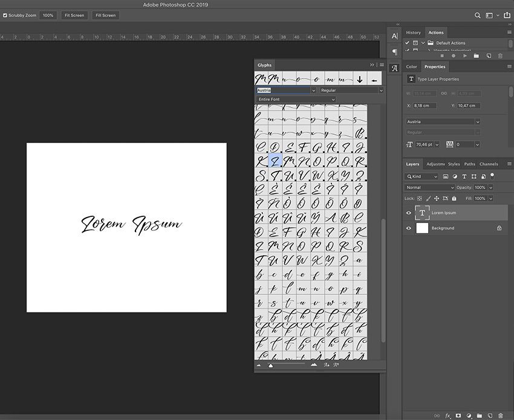Image resolution: width=514 pixels, height=420 pixels.
Task: Click the Fill Screen button
Action: 106,15
